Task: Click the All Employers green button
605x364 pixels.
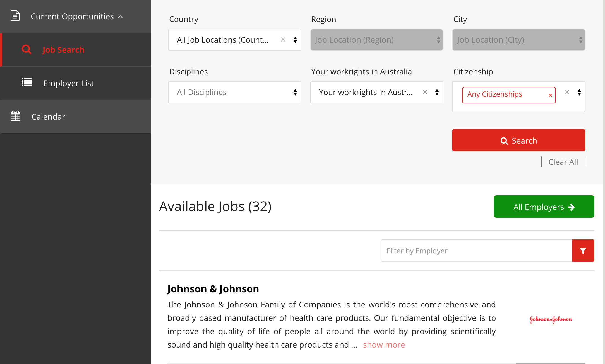Action: (x=544, y=207)
